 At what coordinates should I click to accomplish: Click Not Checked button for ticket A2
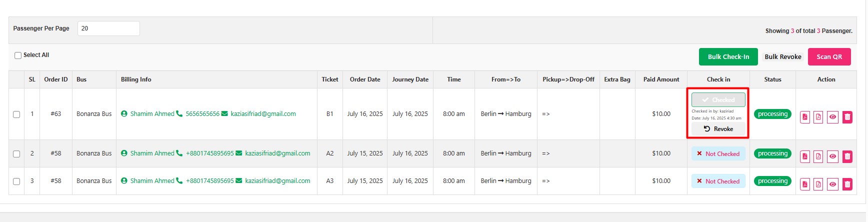point(718,154)
